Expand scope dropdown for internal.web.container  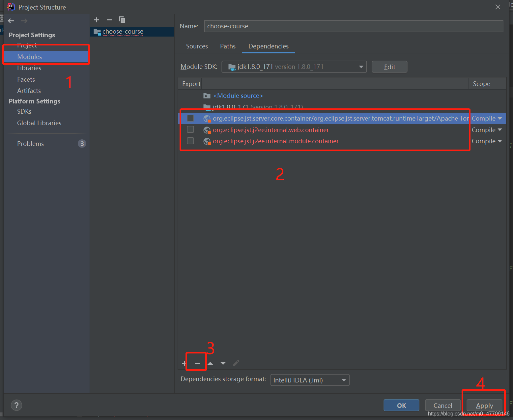(487, 130)
